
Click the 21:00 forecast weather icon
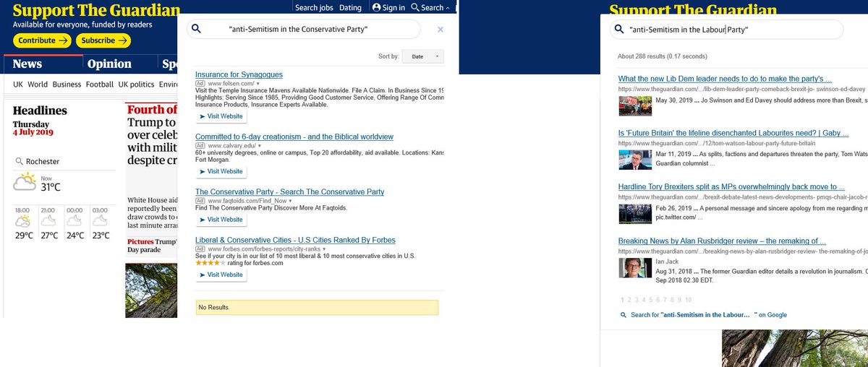pyautogui.click(x=49, y=220)
